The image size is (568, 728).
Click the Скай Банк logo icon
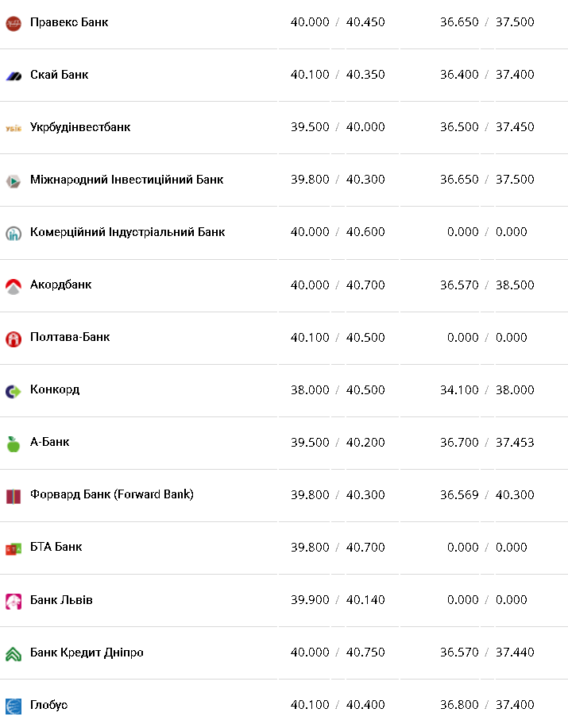[x=13, y=76]
